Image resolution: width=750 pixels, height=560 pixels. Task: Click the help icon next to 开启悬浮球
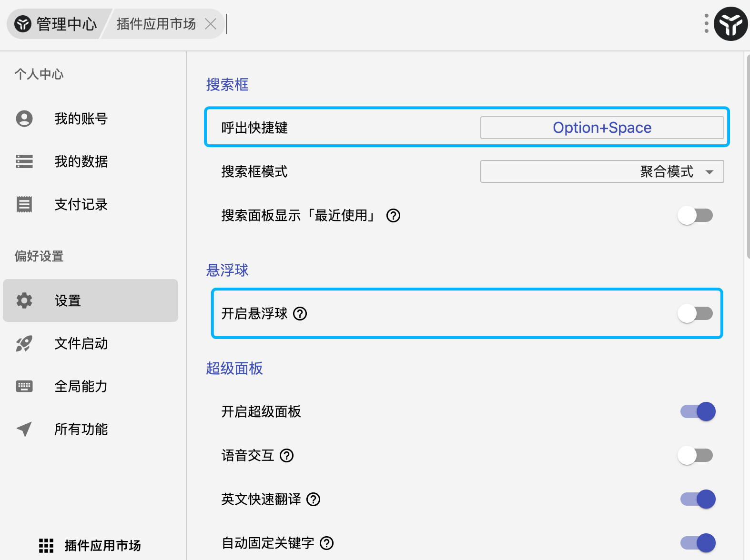[x=300, y=314]
